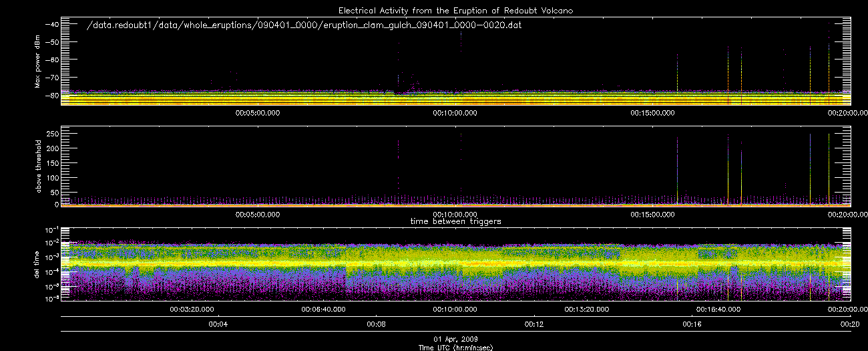Click 00:15:00.000 label under Max power plot

[x=652, y=113]
